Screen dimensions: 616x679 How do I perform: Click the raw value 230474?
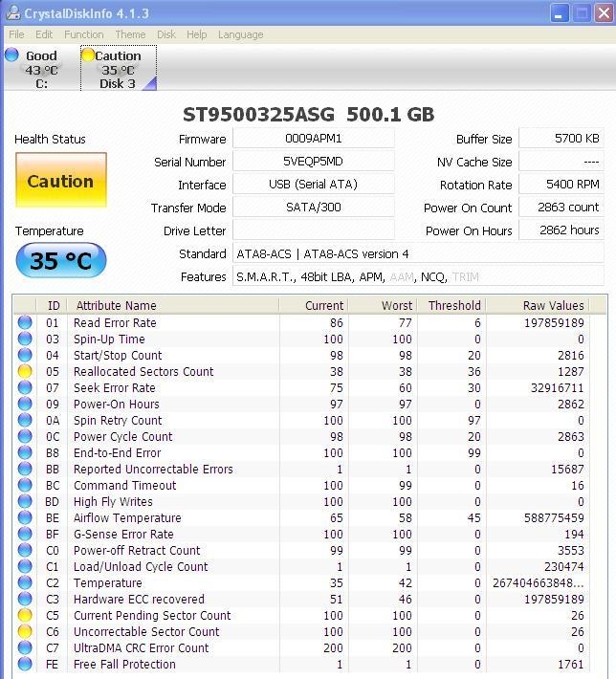coord(564,566)
